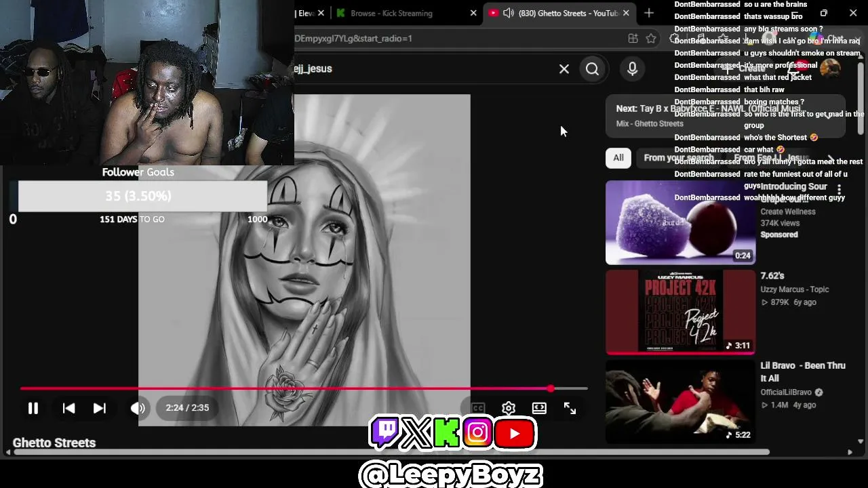Click the Ghetto Streets video title
Image resolution: width=868 pixels, height=488 pixels.
pyautogui.click(x=54, y=443)
